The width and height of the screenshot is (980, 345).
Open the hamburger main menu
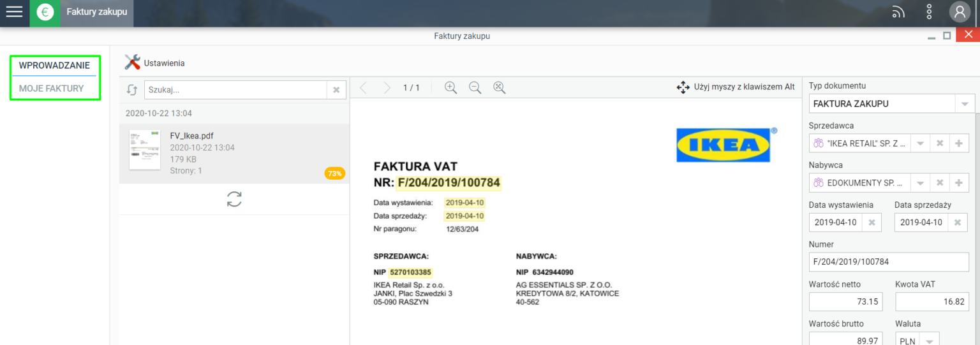coord(14,12)
